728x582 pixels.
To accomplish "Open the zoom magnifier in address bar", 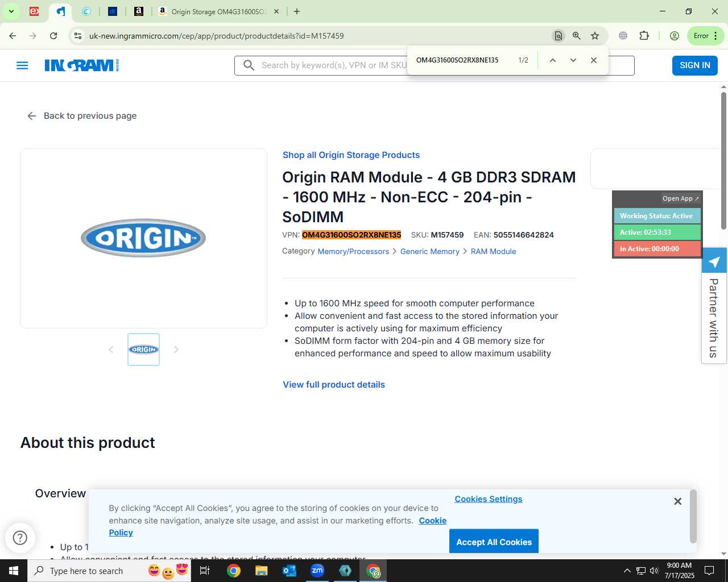I will click(x=577, y=36).
